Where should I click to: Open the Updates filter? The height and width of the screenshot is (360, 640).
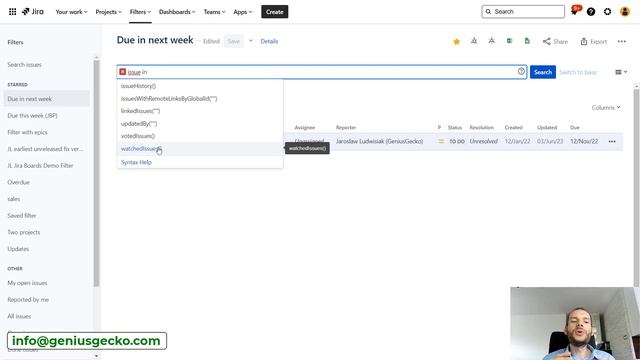point(18,249)
